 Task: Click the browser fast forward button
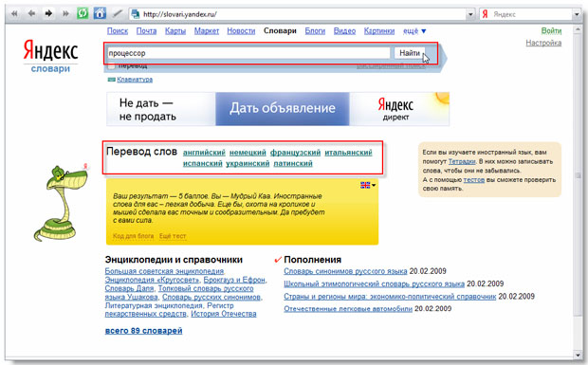click(65, 14)
